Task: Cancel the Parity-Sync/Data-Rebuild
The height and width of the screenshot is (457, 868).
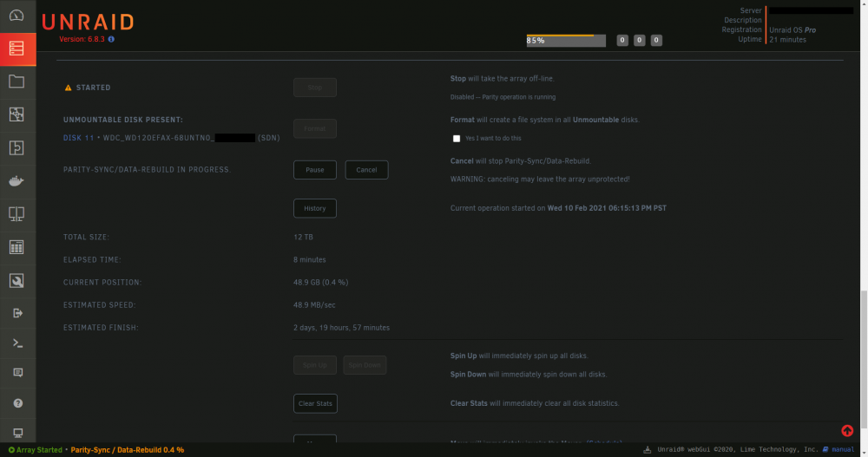Action: (366, 170)
